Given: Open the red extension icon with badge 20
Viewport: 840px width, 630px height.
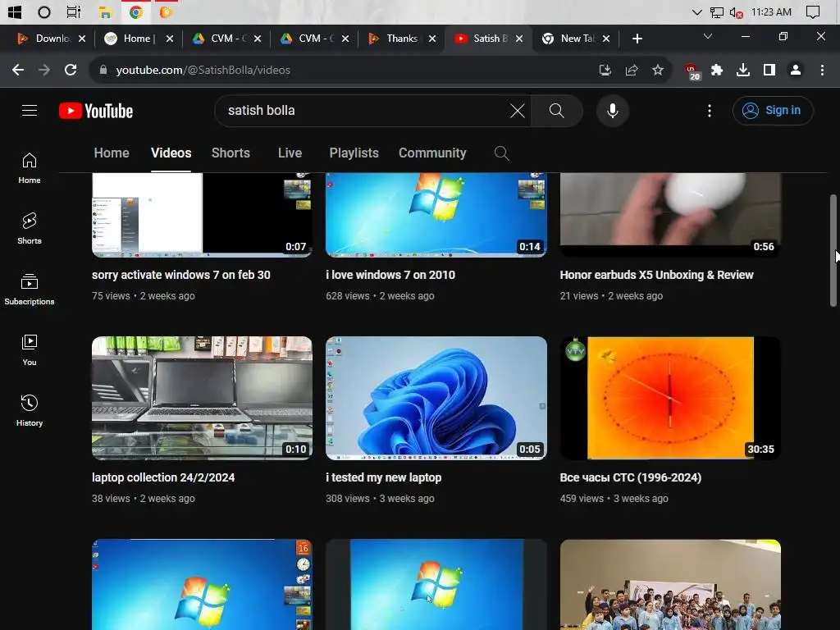Looking at the screenshot, I should point(692,71).
